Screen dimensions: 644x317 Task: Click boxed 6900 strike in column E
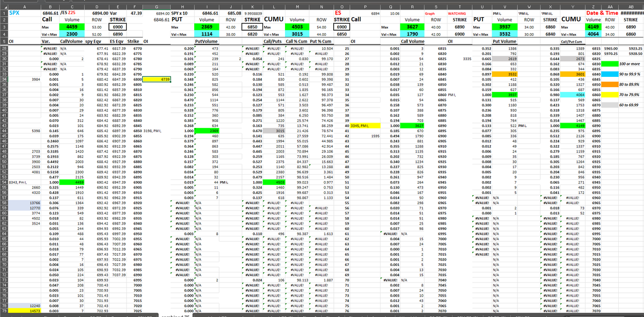coord(117,26)
